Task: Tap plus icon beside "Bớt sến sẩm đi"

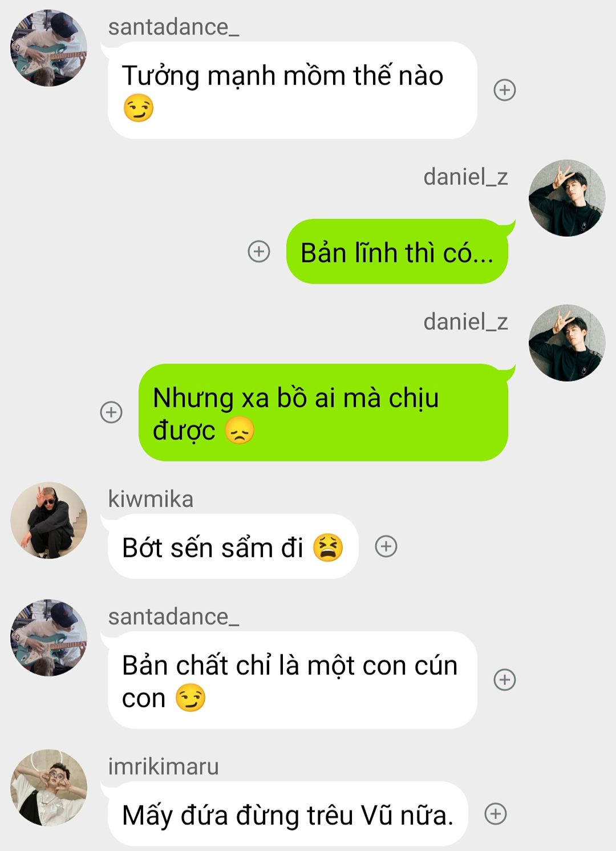Action: coord(386,546)
